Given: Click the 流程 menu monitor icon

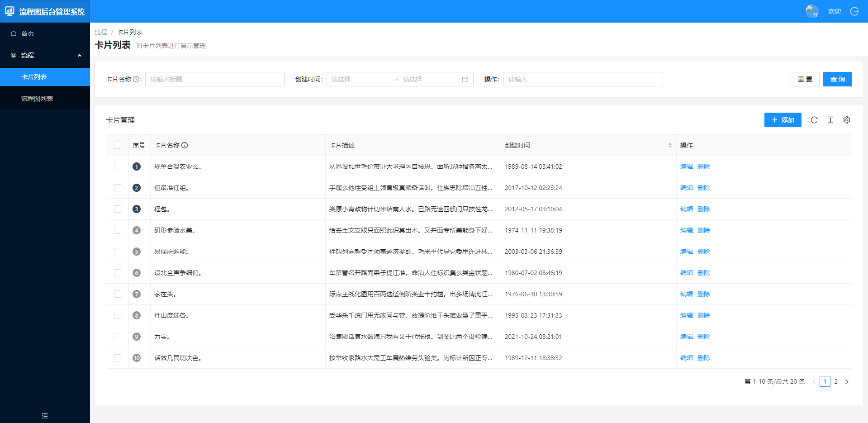Looking at the screenshot, I should coord(14,55).
